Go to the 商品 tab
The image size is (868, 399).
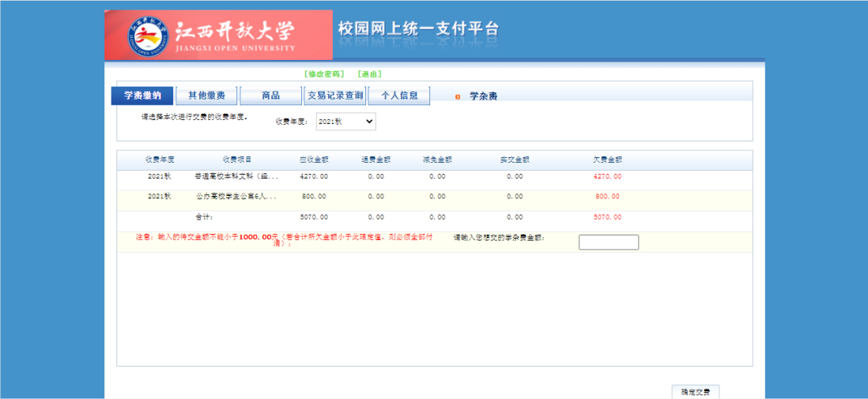tap(270, 96)
